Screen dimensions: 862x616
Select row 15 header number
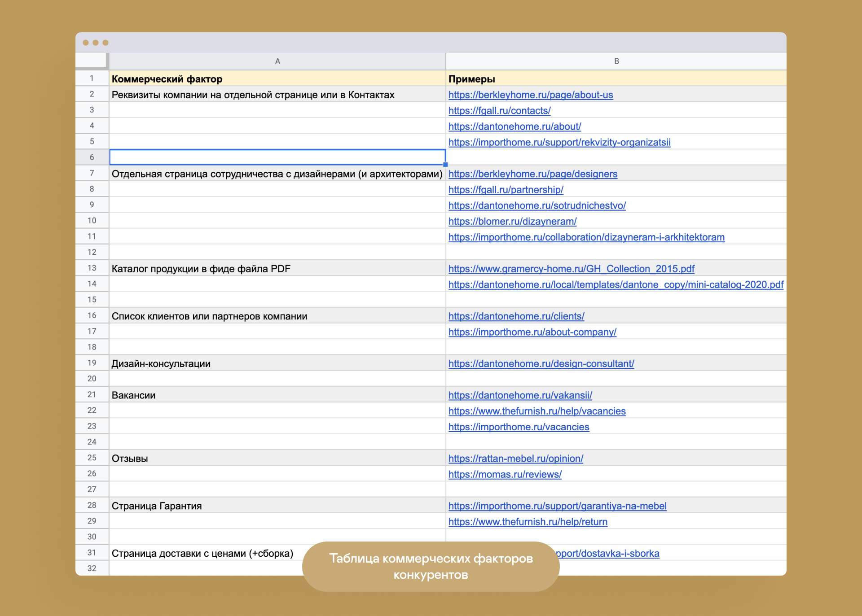pyautogui.click(x=92, y=299)
